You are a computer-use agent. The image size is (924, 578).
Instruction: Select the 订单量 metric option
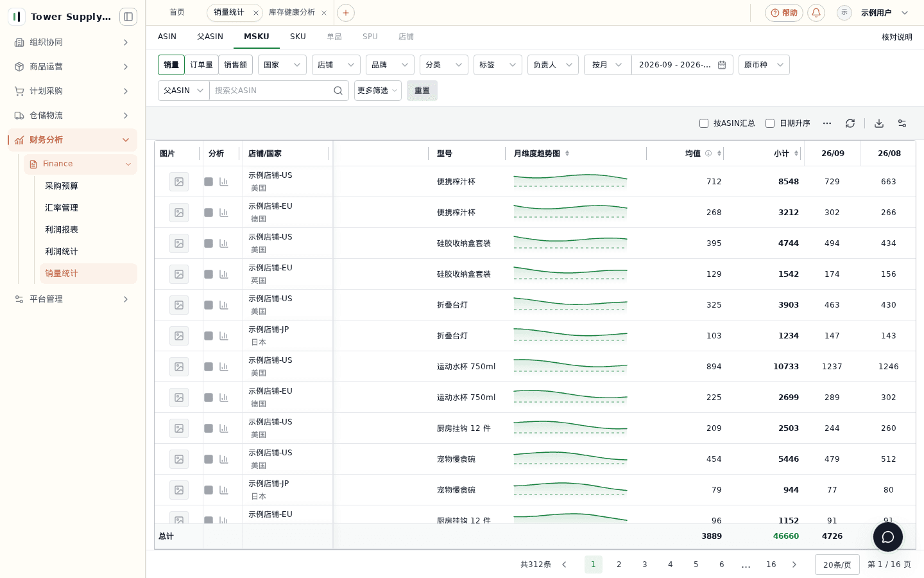(x=201, y=65)
